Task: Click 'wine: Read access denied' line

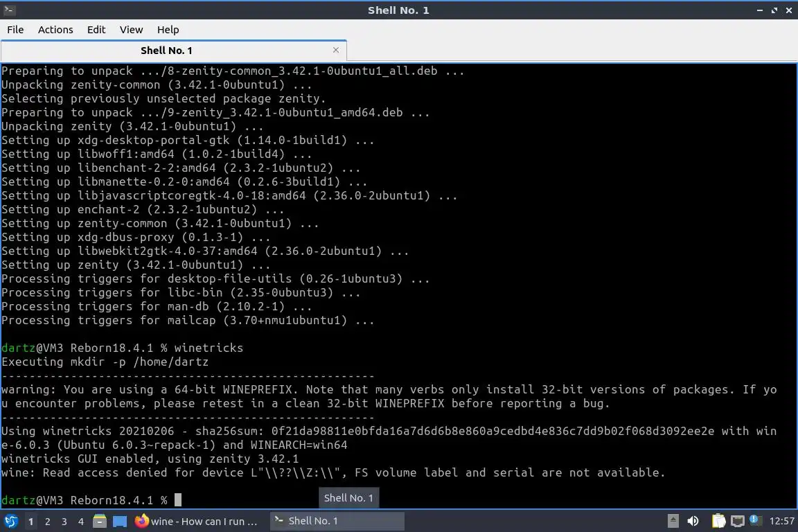Action: pos(332,472)
